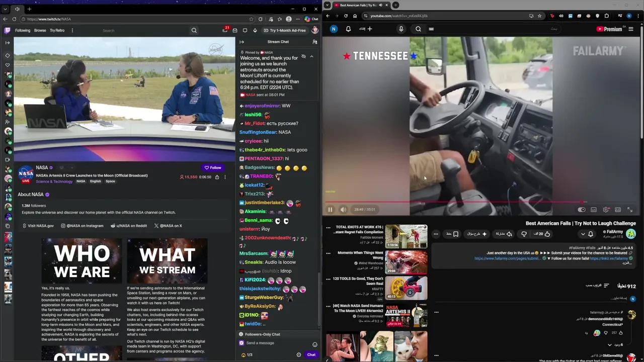Image resolution: width=644 pixels, height=362 pixels.
Task: Open YouTube notifications bell
Action: 348,29
